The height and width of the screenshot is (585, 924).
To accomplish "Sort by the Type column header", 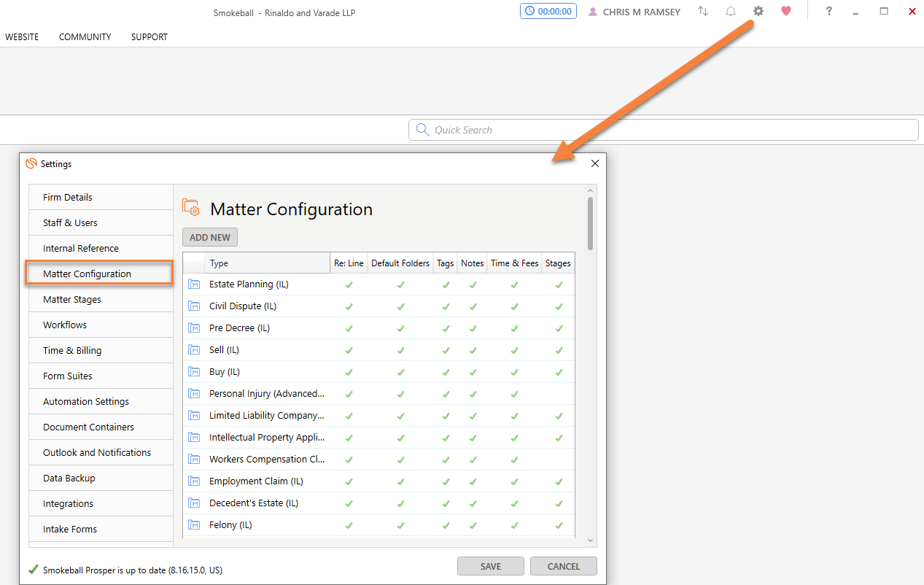I will click(268, 263).
